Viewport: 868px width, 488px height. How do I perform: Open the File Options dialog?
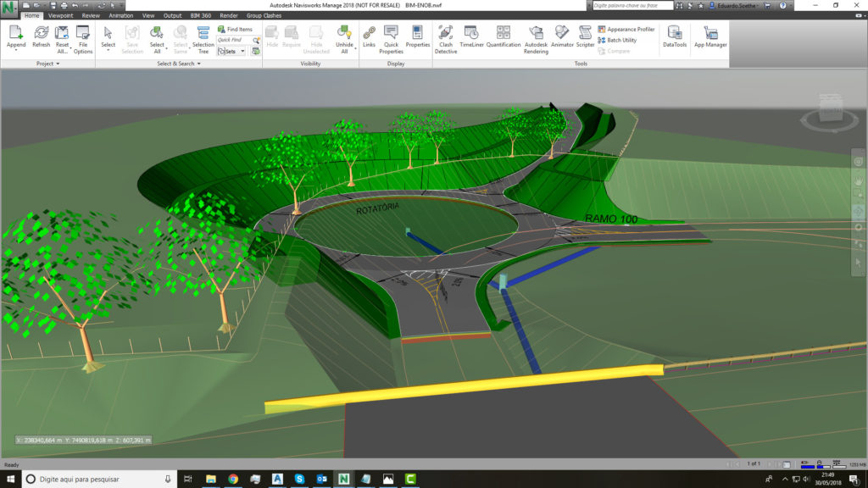pos(83,39)
